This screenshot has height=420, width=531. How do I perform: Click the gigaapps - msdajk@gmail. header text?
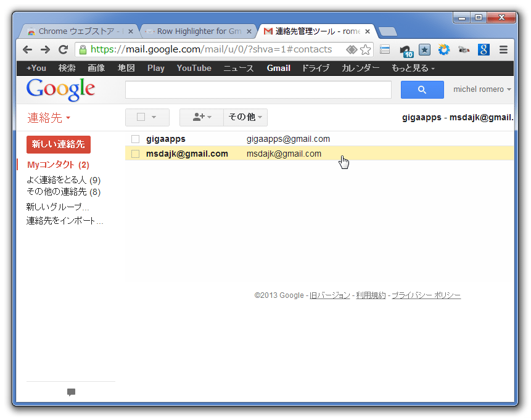tap(458, 118)
